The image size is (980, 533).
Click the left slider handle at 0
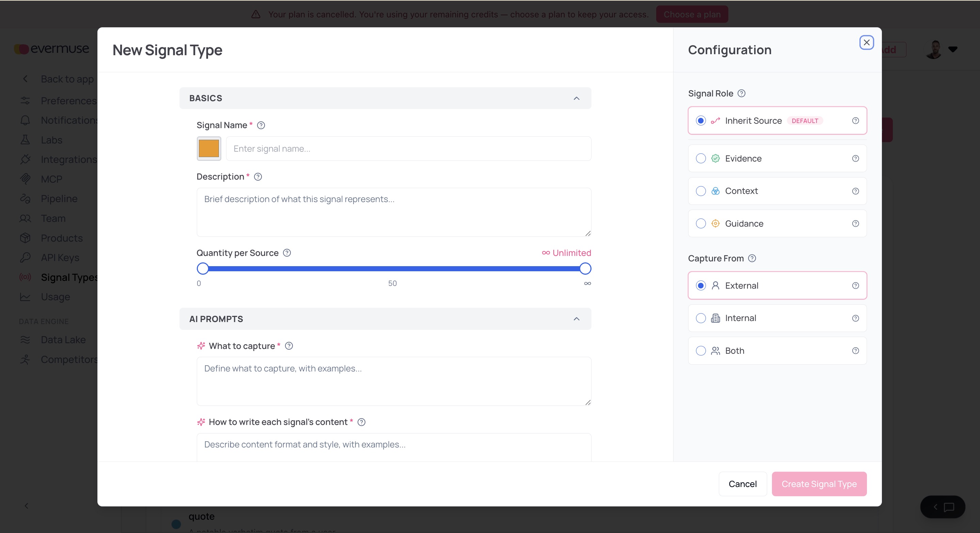(203, 269)
